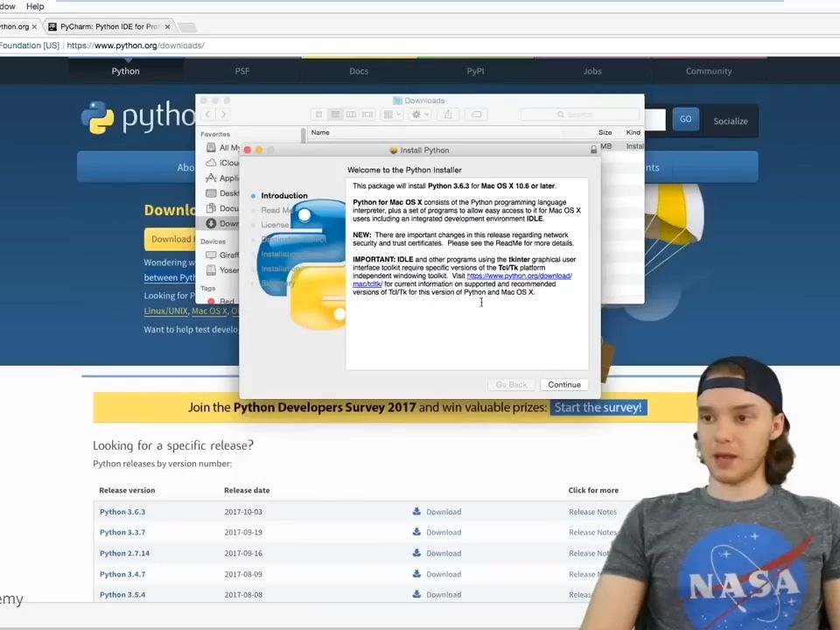
Task: Switch Finder to icon view
Action: [318, 114]
